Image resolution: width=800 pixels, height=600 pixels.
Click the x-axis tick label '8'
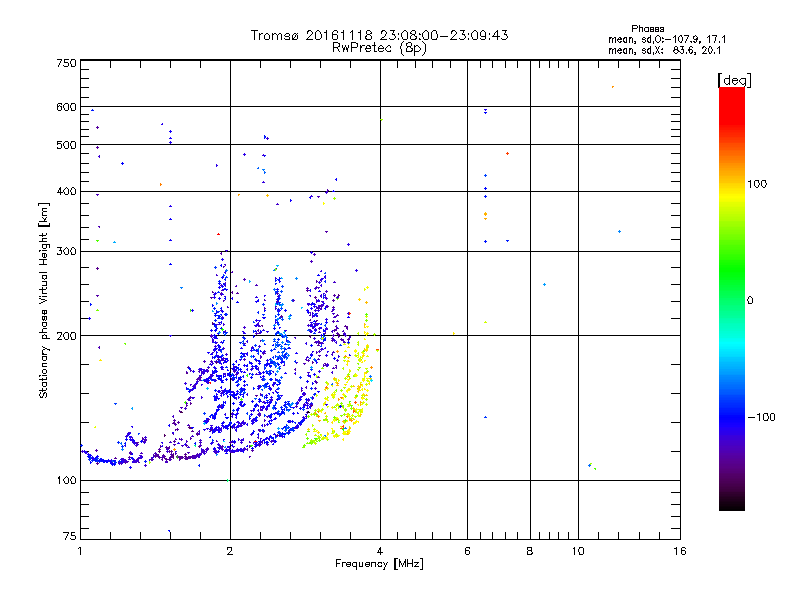(x=530, y=551)
